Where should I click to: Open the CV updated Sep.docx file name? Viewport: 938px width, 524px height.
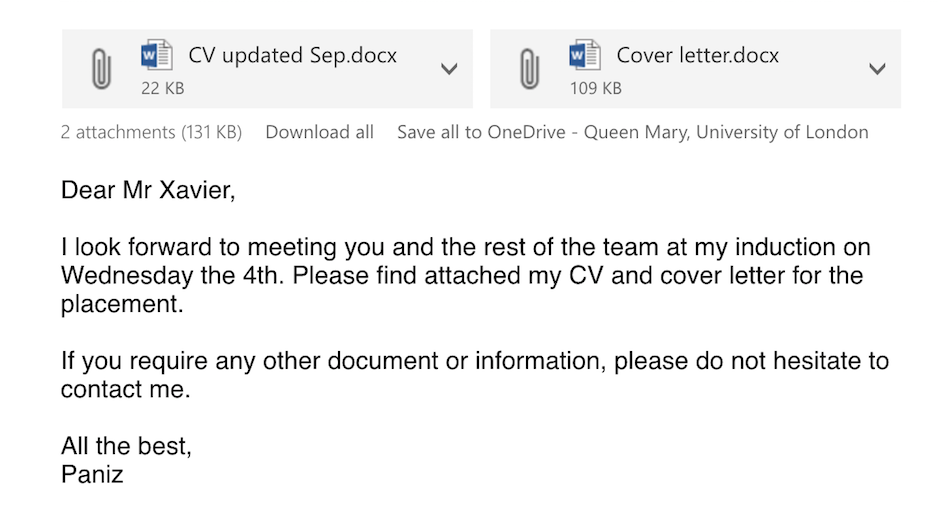point(293,55)
